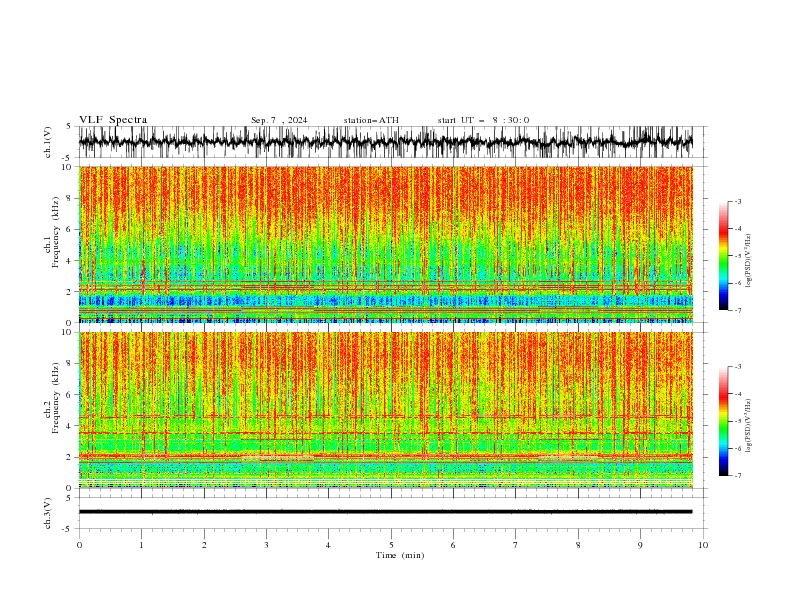Image resolution: width=792 pixels, height=612 pixels.
Task: Click time axis tick label "9"
Action: pos(640,545)
